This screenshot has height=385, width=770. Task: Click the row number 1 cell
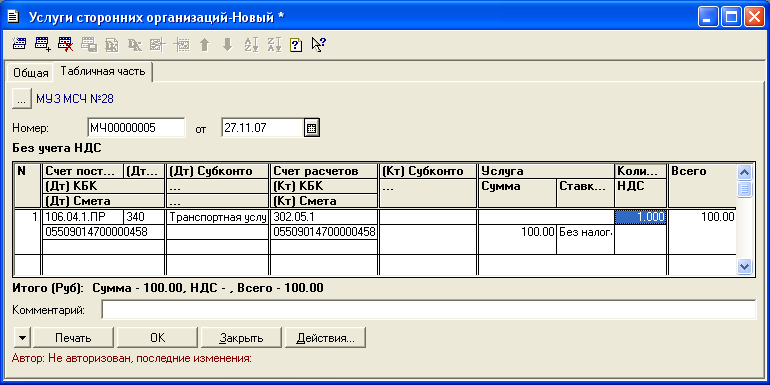coord(28,232)
